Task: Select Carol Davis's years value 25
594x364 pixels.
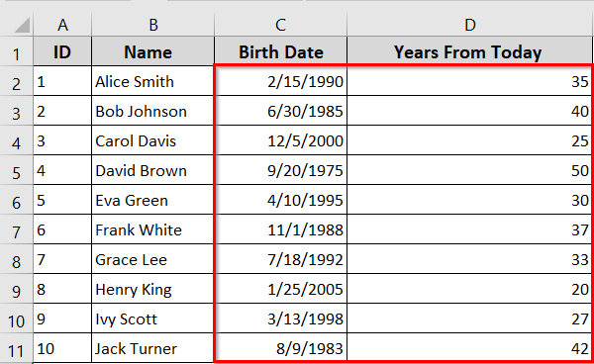Action: (469, 140)
